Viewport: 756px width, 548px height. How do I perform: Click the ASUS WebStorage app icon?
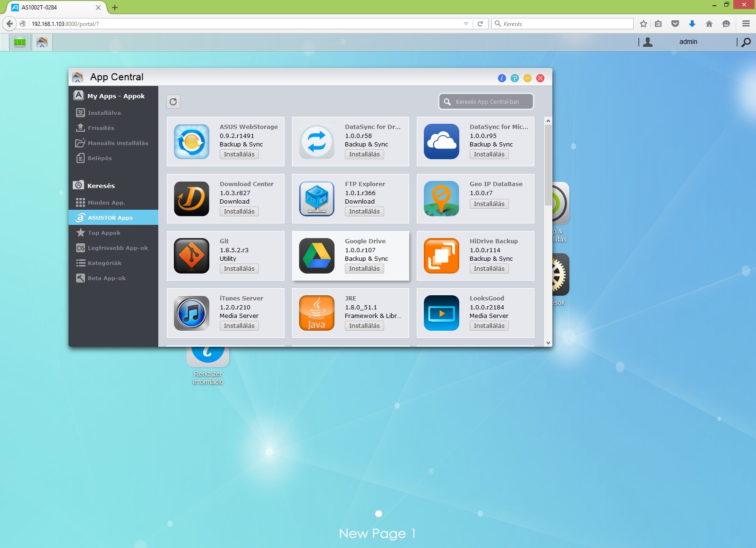click(x=191, y=142)
